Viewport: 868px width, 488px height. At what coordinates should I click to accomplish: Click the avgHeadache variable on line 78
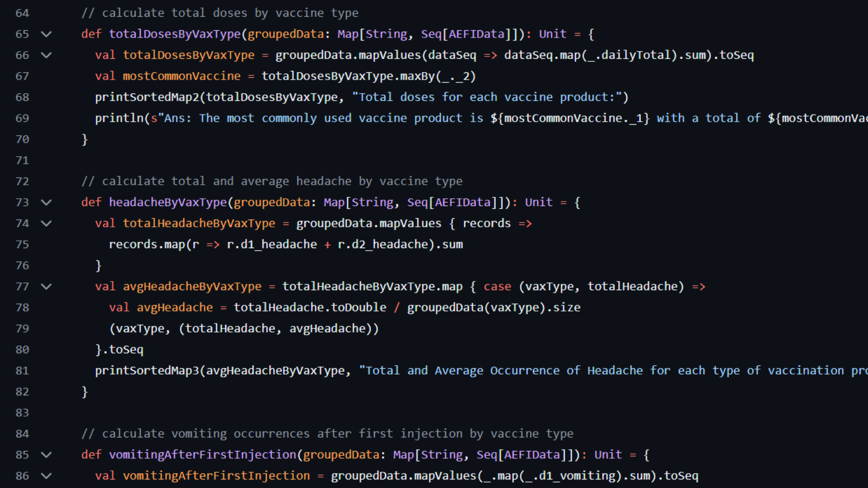coord(175,308)
